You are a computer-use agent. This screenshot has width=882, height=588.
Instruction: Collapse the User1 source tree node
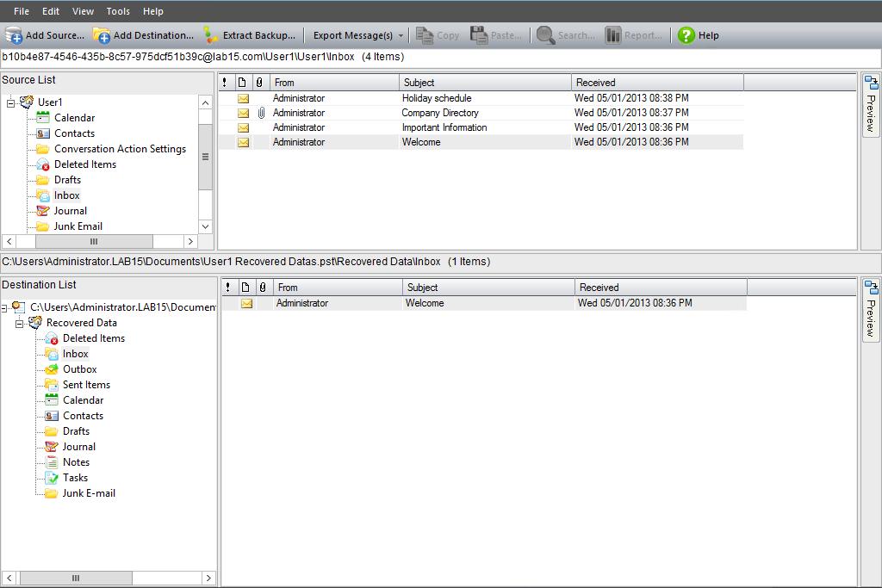pos(10,102)
